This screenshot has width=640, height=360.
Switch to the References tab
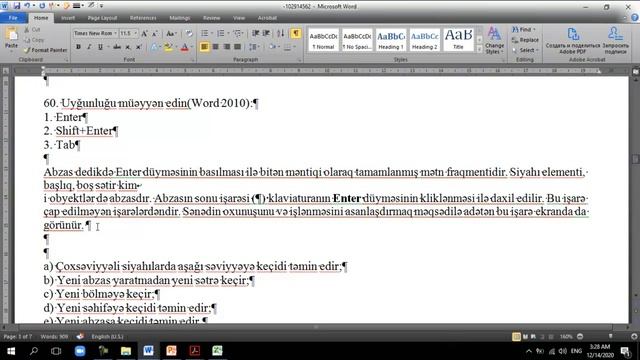143,18
